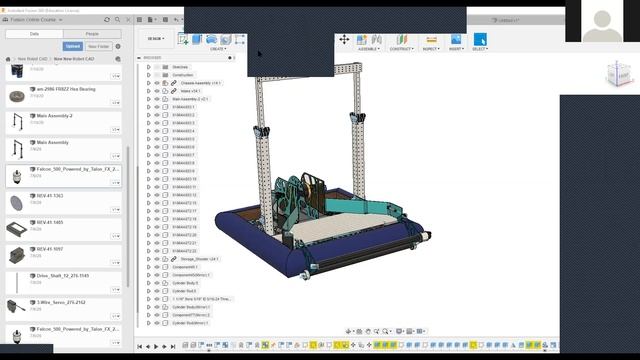Activate the Move/Copy tool
Image resolution: width=640 pixels, height=360 pixels.
tap(344, 40)
